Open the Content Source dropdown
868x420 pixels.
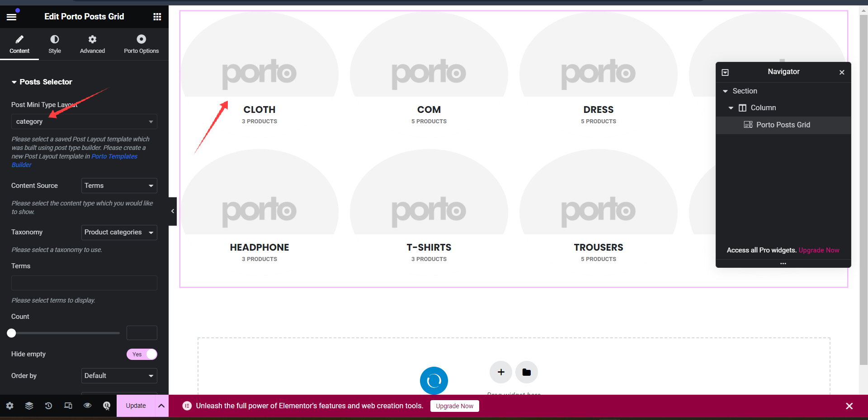point(119,186)
